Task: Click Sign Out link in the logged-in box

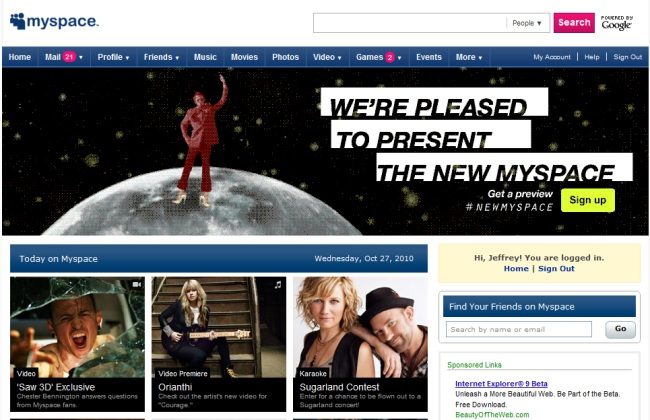Action: click(556, 269)
